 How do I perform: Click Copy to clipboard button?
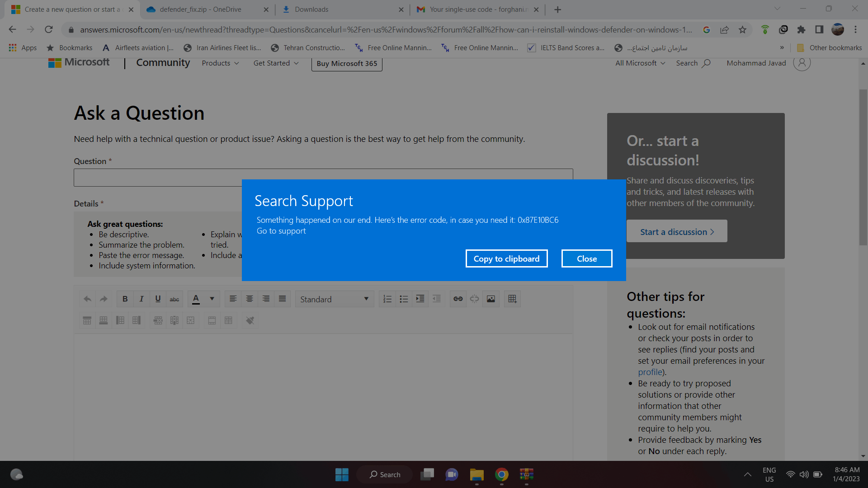pos(506,258)
